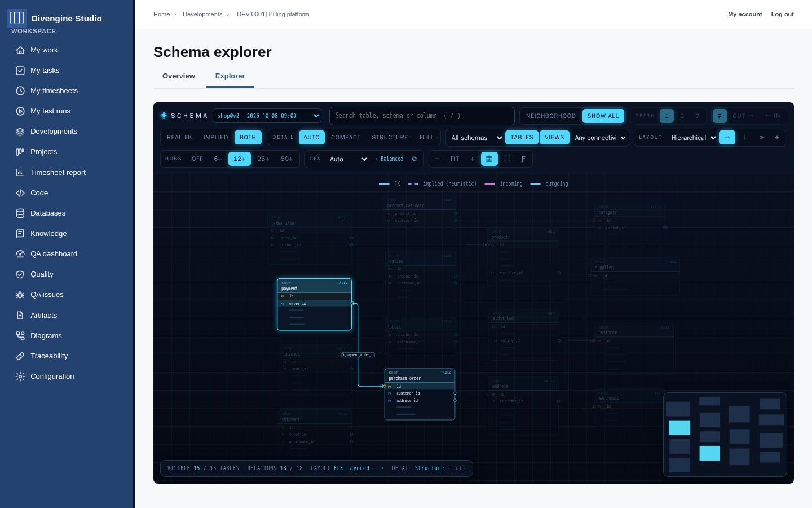This screenshot has width=812, height=508.
Task: Open the Hierarchical layout dropdown
Action: click(693, 138)
